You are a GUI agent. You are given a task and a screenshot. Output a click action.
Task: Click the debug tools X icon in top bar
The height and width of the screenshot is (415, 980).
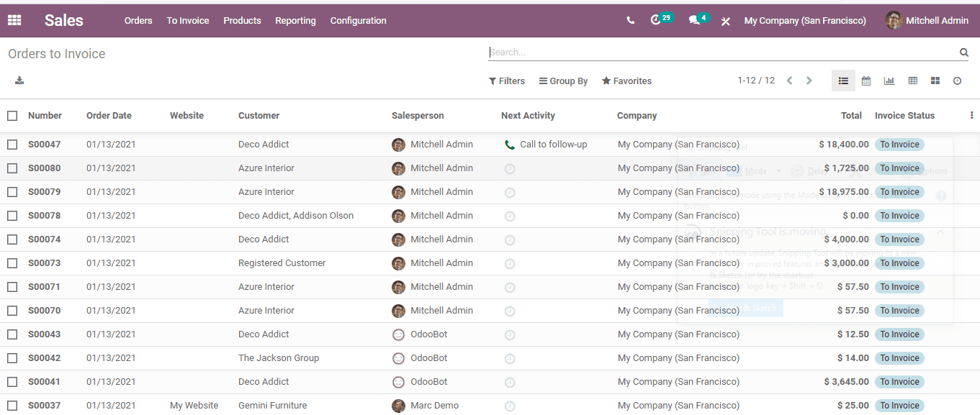pos(726,21)
